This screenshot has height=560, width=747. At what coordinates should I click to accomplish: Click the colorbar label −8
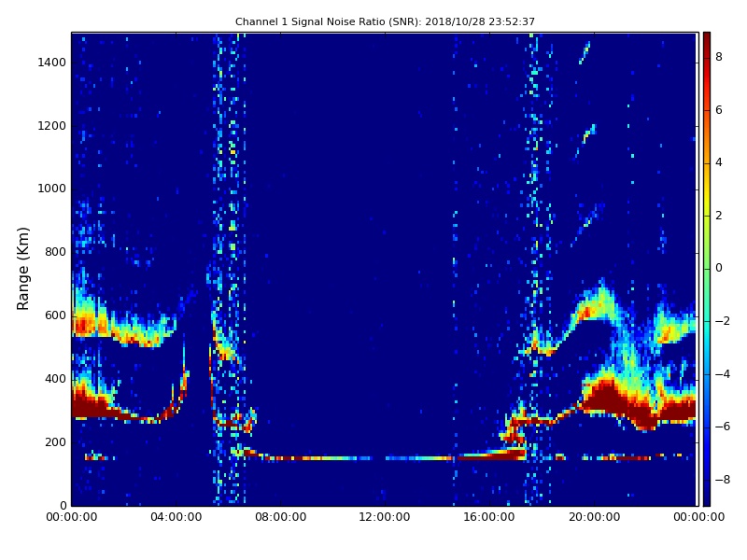tap(723, 480)
